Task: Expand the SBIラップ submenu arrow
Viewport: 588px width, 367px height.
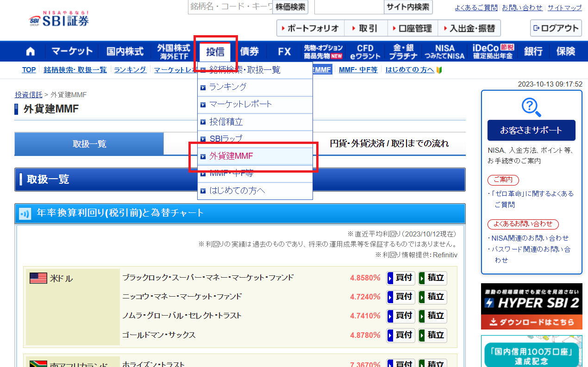Action: [202, 139]
